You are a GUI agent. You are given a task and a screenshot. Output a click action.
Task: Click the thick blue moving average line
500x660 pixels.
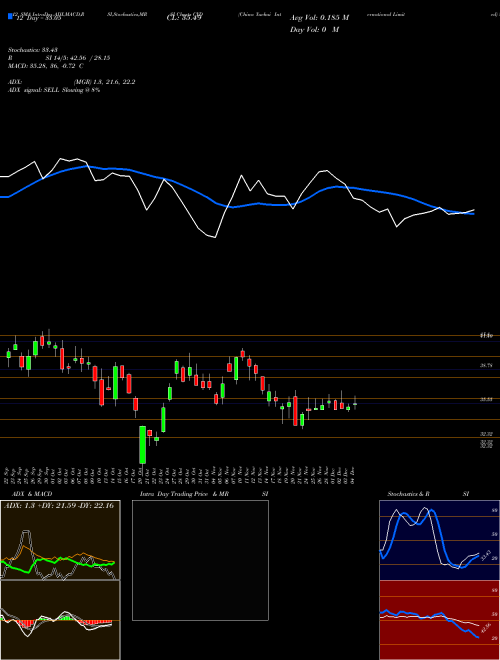tap(236, 206)
